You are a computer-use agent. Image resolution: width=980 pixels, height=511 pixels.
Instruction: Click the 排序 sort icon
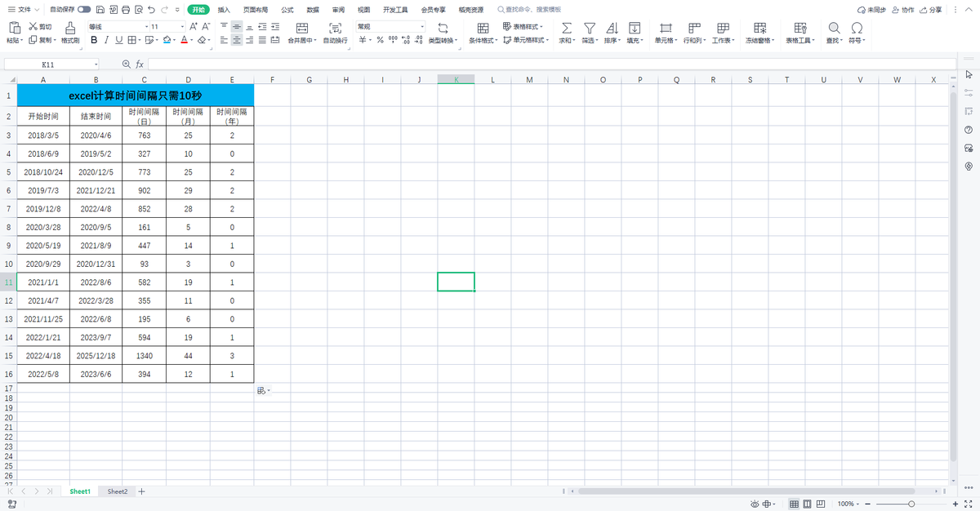click(612, 28)
